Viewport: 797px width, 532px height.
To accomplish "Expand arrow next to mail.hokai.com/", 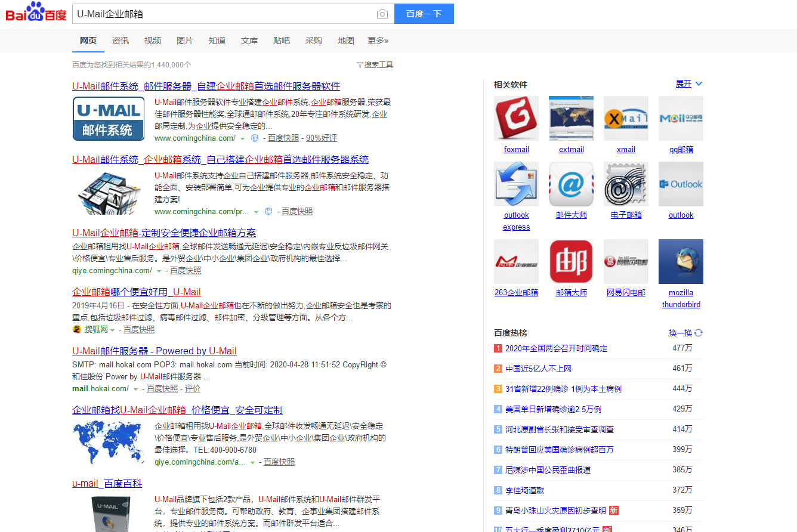I will click(x=135, y=389).
